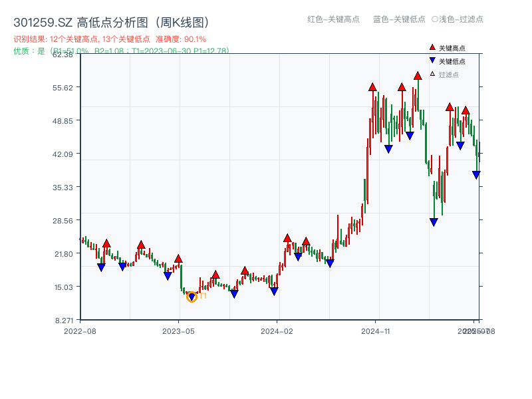Click the 15.03 y-axis label
532x399 pixels.
(x=63, y=287)
